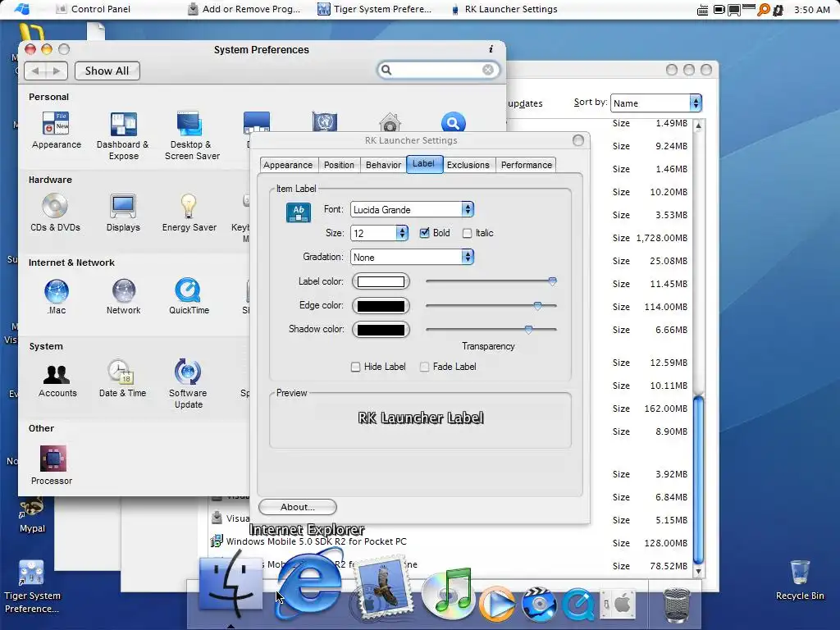Image resolution: width=840 pixels, height=630 pixels.
Task: Check the Hide Label option
Action: pyautogui.click(x=355, y=367)
